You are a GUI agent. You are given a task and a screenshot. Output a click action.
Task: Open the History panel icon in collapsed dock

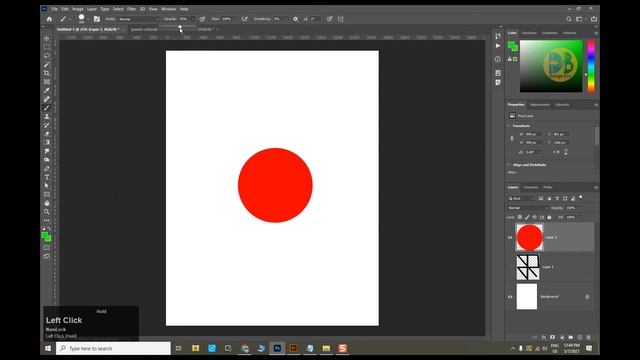click(x=498, y=36)
